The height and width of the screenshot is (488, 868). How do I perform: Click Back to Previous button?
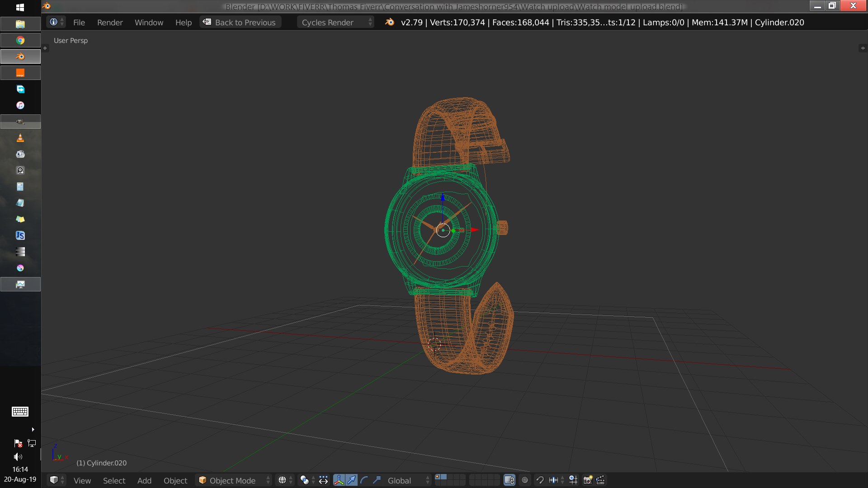click(240, 22)
